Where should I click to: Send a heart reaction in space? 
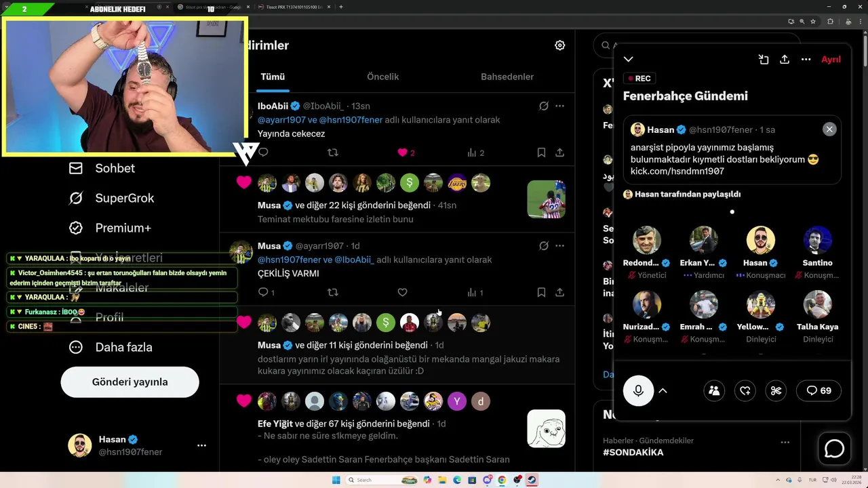click(745, 390)
